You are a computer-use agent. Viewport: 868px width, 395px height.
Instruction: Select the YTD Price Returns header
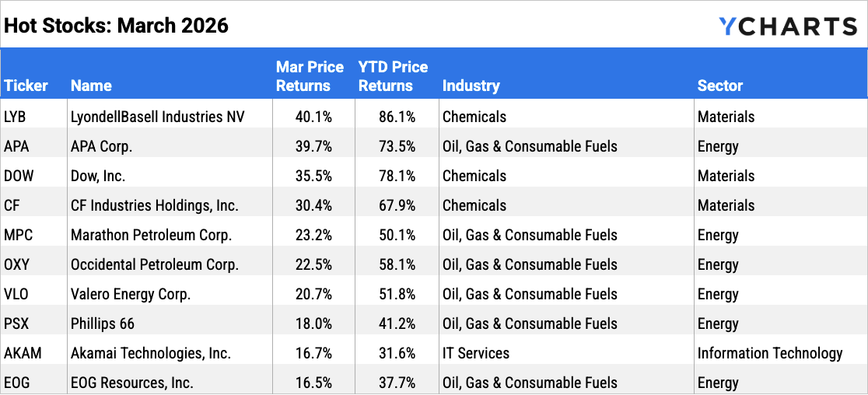tap(393, 76)
